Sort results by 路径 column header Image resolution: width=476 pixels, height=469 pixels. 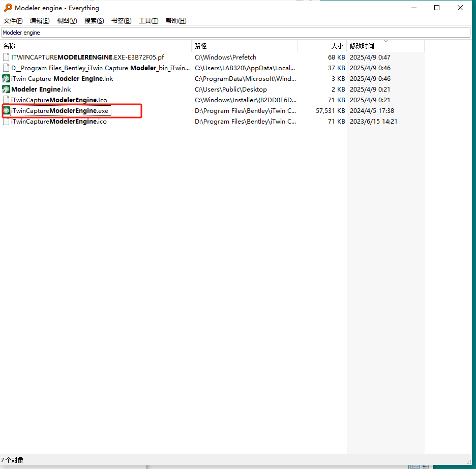(x=245, y=46)
